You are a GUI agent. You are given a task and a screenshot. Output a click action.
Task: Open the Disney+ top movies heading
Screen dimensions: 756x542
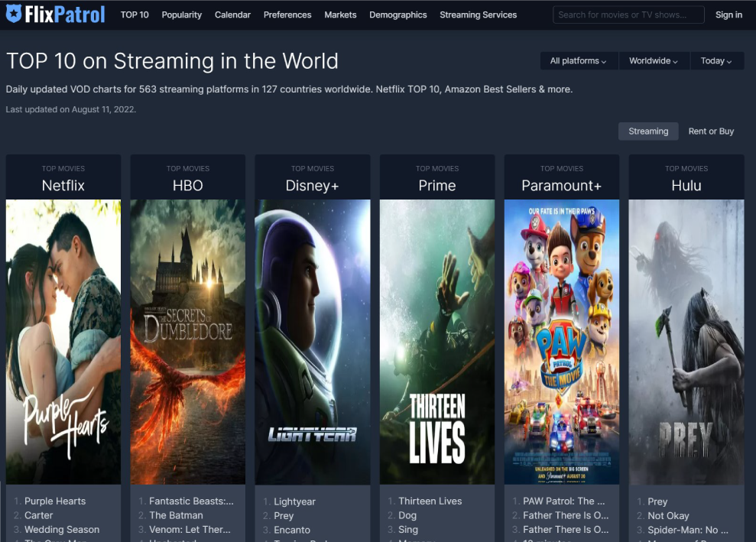coord(312,185)
